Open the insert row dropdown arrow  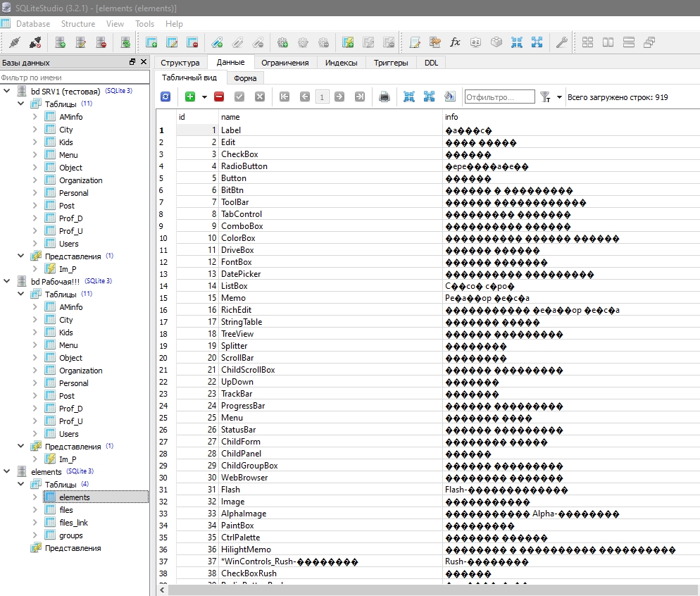point(204,97)
